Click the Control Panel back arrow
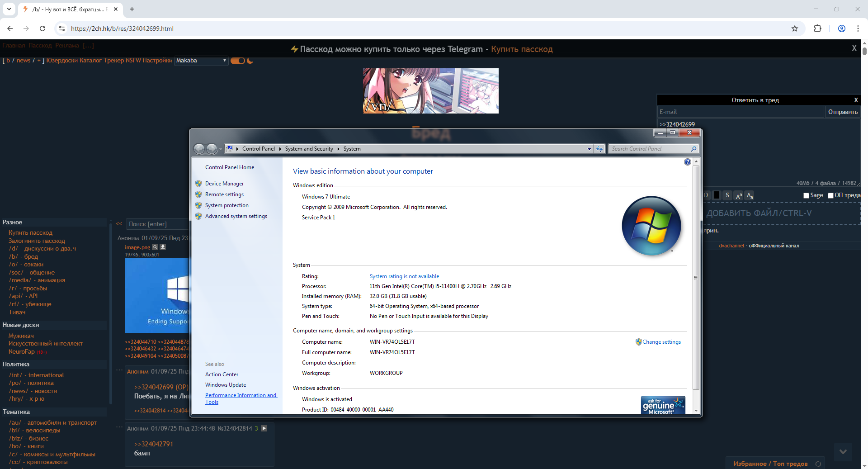Image resolution: width=868 pixels, height=469 pixels. coord(199,149)
